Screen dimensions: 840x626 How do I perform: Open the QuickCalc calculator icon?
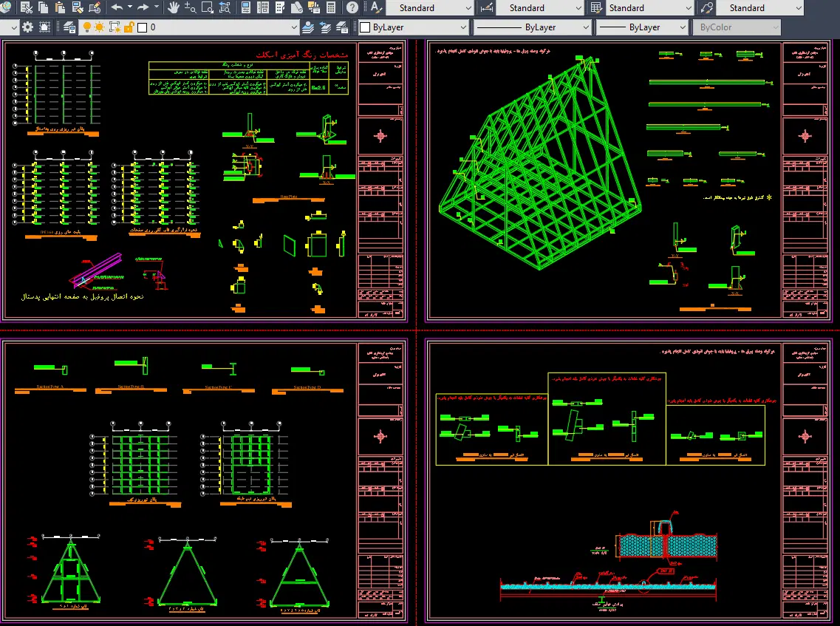pos(331,7)
